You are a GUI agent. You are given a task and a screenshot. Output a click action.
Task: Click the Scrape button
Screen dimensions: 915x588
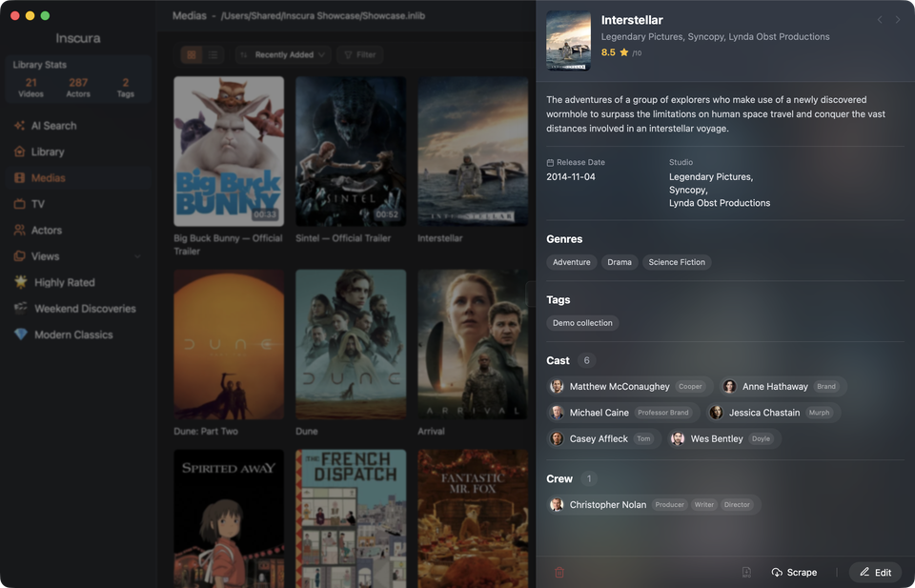pyautogui.click(x=794, y=572)
